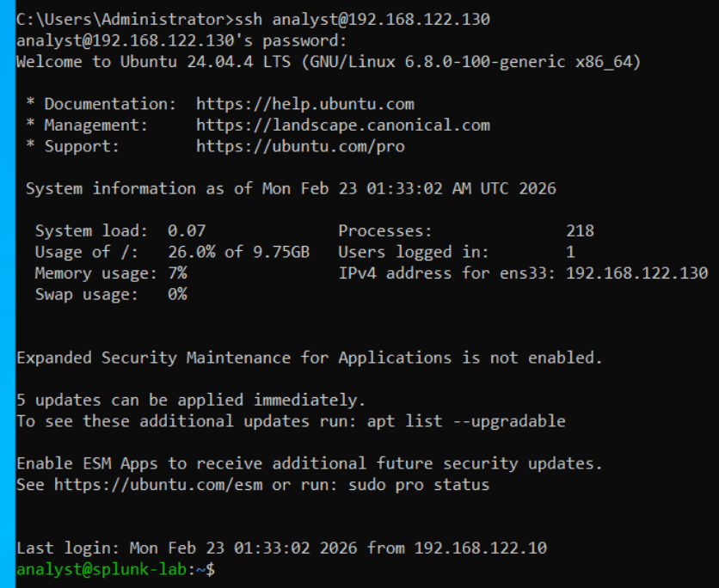Open the landscape.canonical.com management link
719x588 pixels.
pos(342,126)
